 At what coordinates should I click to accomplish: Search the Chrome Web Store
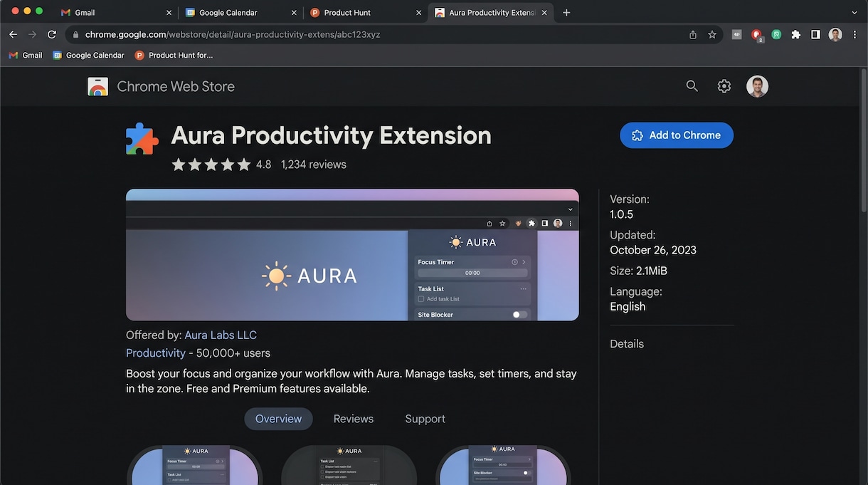point(692,86)
